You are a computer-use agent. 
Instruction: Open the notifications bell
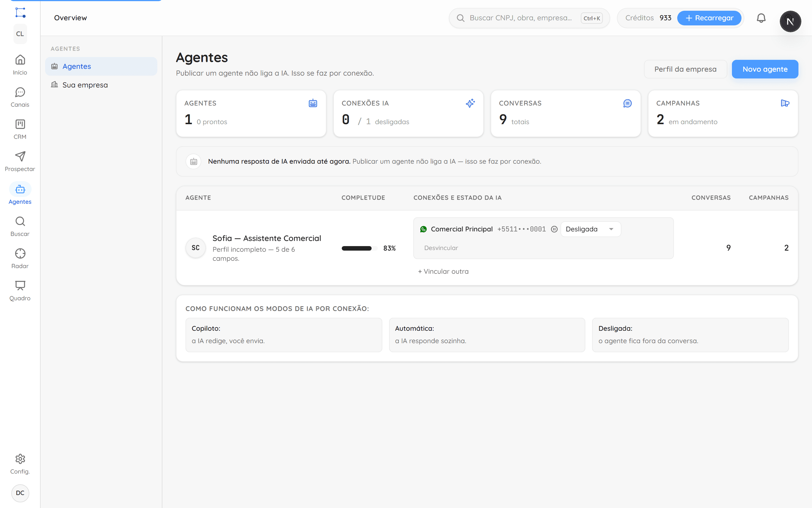(761, 18)
